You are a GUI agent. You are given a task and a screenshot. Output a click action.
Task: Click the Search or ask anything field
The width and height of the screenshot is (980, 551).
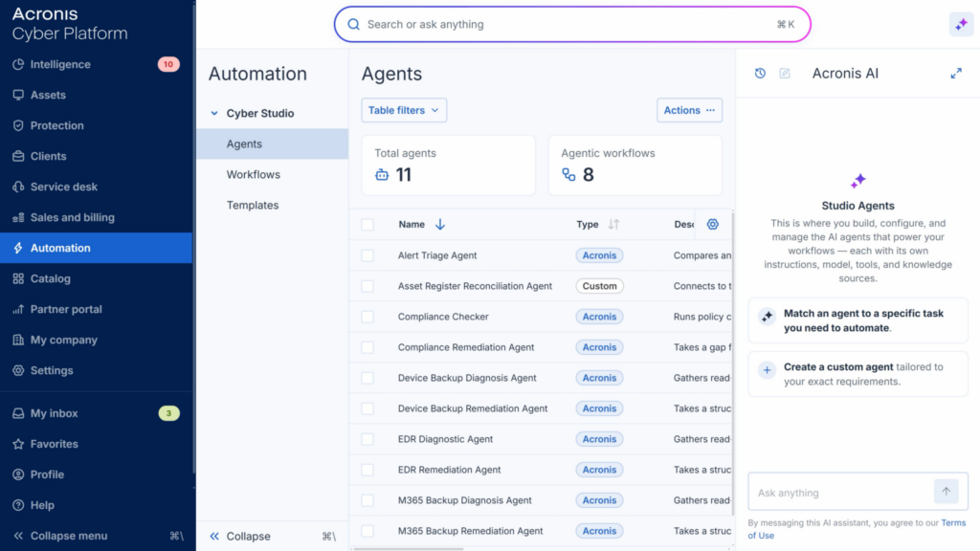point(572,24)
